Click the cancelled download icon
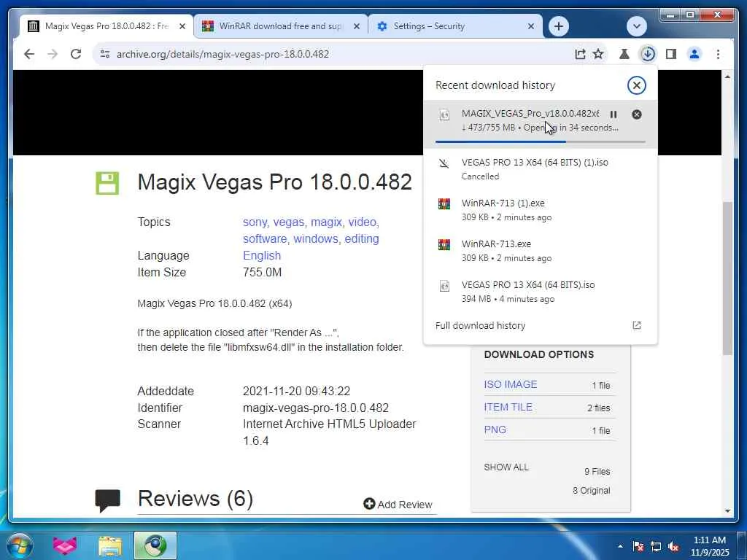Screen dimensions: 747x560 pos(444,163)
